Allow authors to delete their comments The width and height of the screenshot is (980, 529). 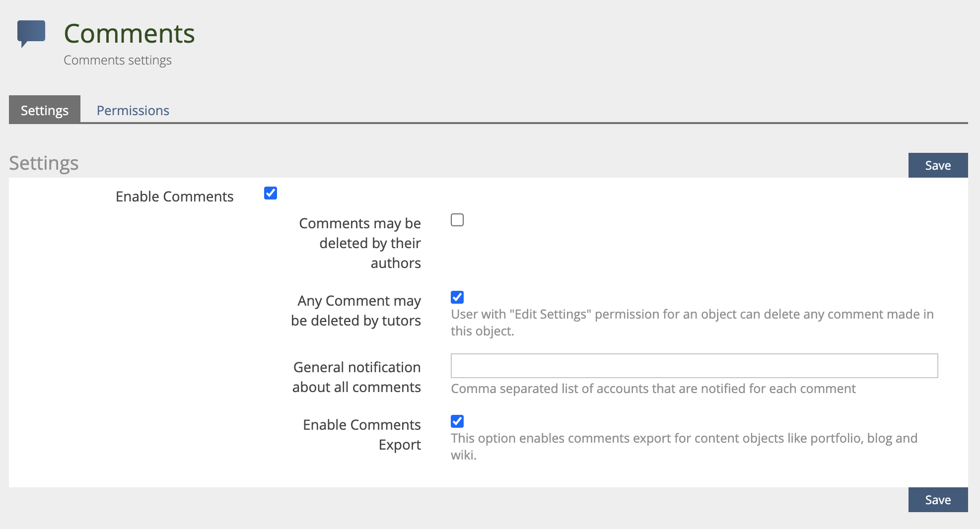click(x=457, y=220)
